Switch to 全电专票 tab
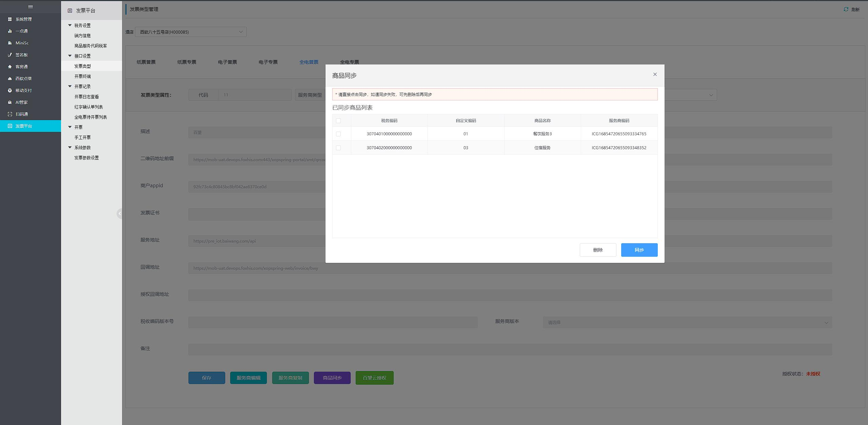 (350, 62)
